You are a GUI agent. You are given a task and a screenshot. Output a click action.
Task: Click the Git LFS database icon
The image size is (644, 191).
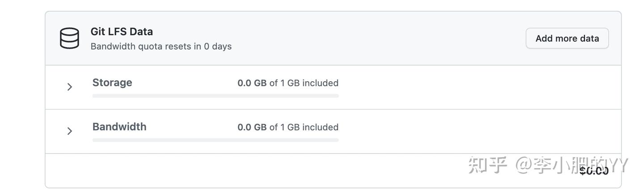pos(69,38)
